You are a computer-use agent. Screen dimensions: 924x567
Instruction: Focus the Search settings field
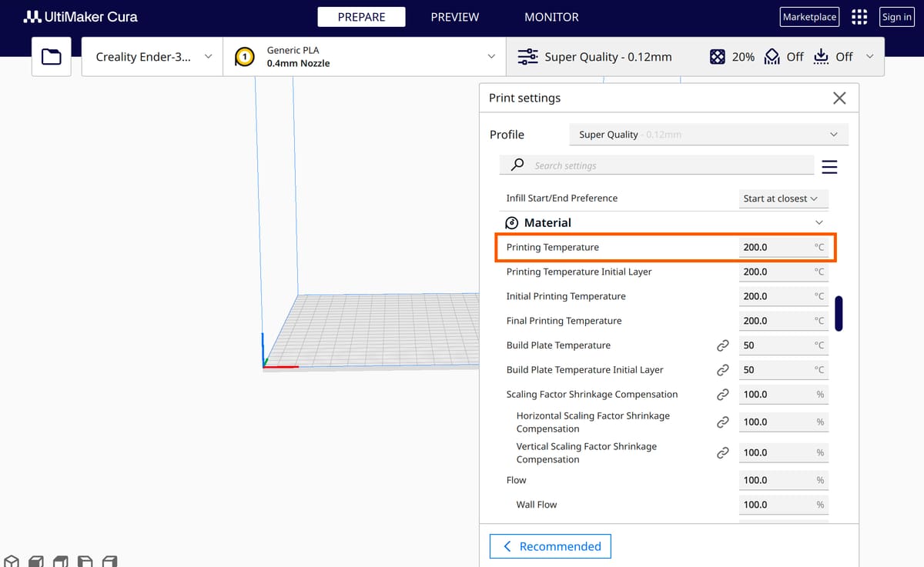click(x=657, y=165)
